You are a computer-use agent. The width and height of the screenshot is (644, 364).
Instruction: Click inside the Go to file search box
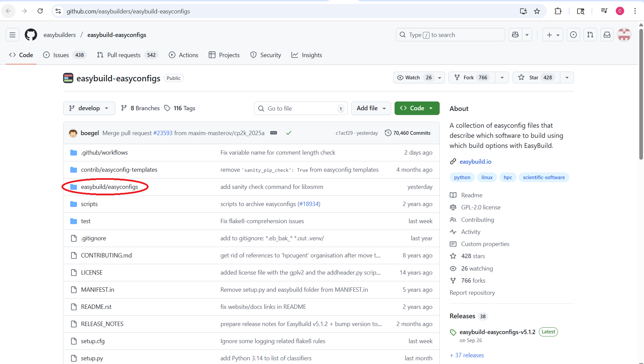[x=300, y=108]
